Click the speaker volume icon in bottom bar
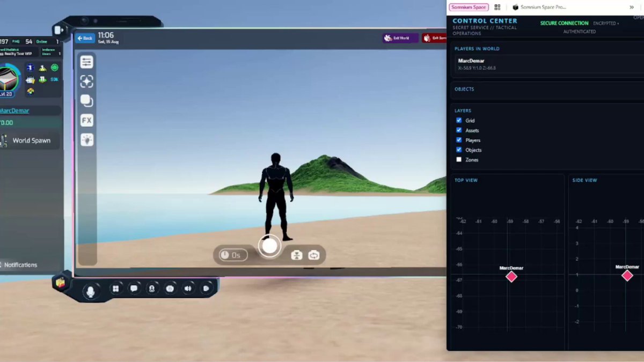The image size is (644, 362). click(188, 289)
